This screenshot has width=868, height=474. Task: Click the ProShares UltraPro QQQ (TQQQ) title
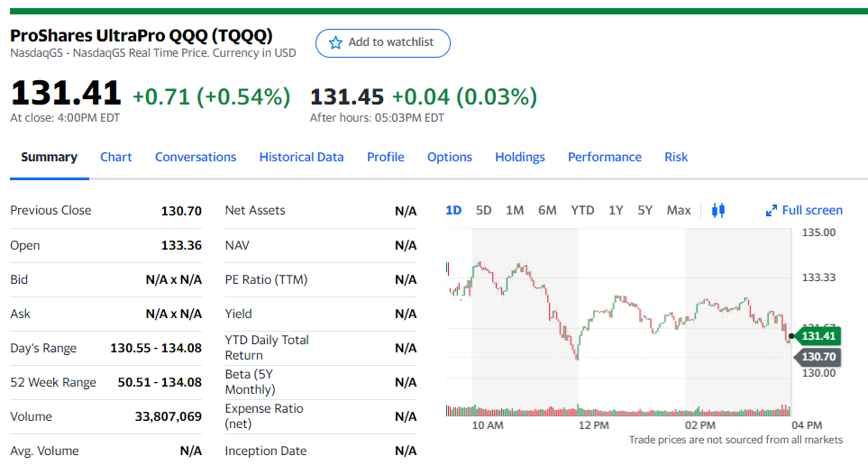coord(142,35)
